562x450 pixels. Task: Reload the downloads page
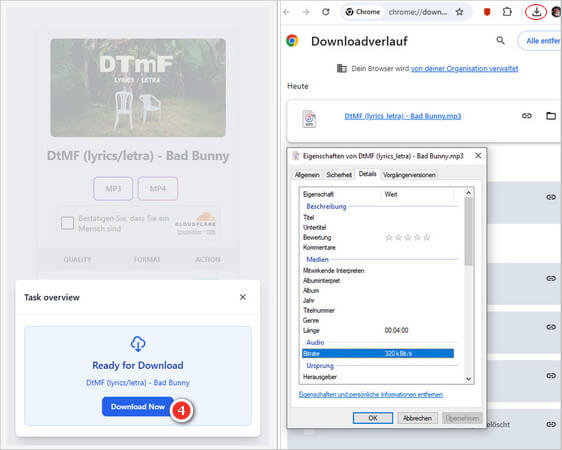[x=325, y=12]
